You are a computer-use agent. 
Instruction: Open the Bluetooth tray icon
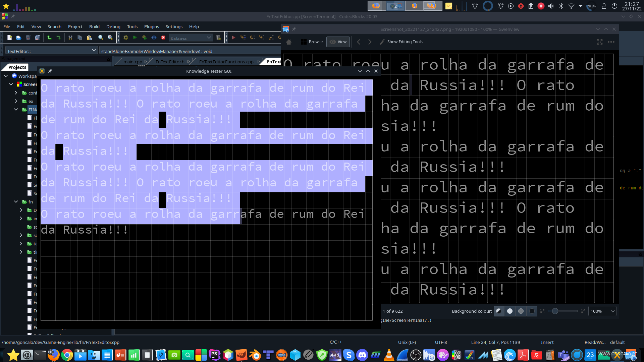click(x=561, y=6)
